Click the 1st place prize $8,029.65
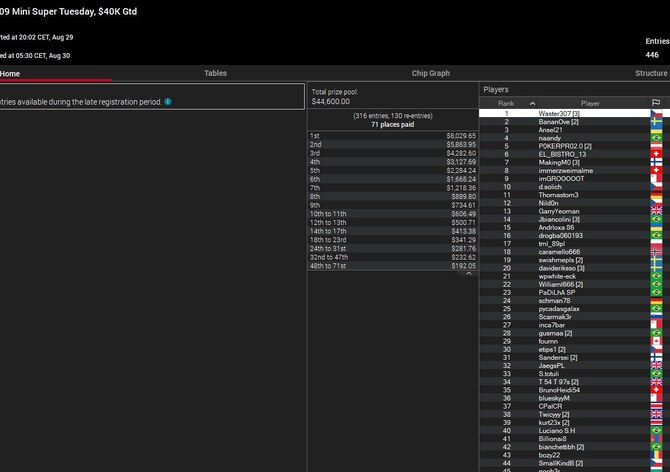 461,136
